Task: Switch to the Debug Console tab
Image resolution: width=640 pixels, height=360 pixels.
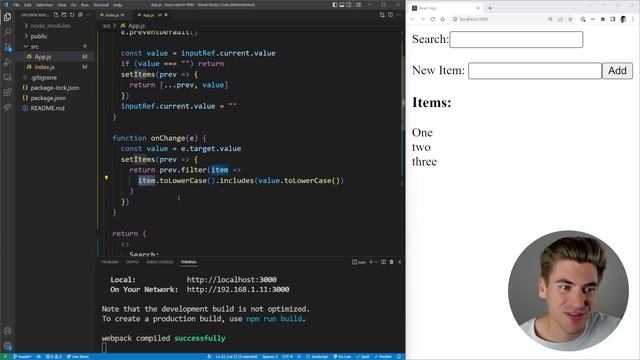Action: [160, 262]
